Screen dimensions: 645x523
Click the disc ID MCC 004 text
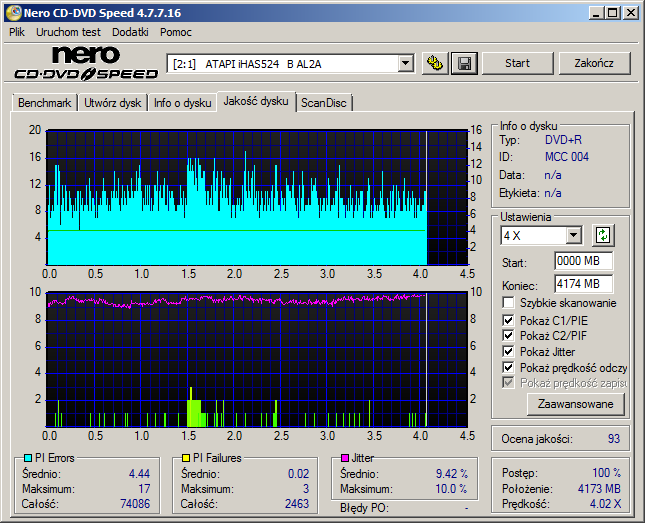567,157
